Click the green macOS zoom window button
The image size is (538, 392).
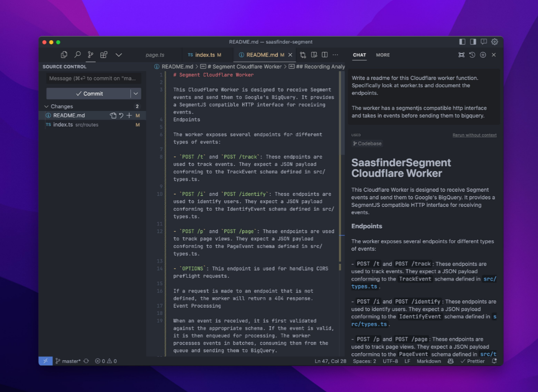tap(58, 42)
